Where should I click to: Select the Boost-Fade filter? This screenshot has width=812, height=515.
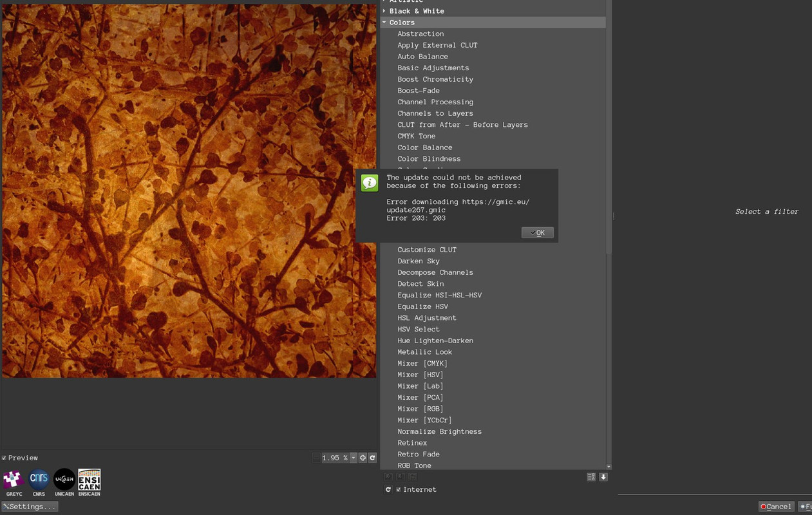419,91
